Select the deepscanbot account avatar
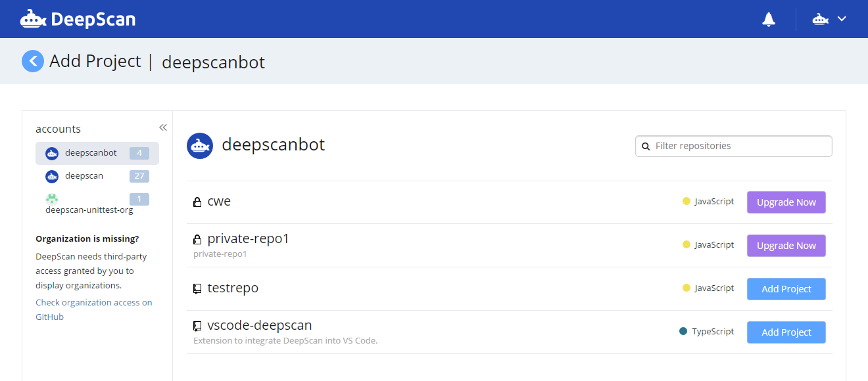This screenshot has height=381, width=868. [x=52, y=154]
